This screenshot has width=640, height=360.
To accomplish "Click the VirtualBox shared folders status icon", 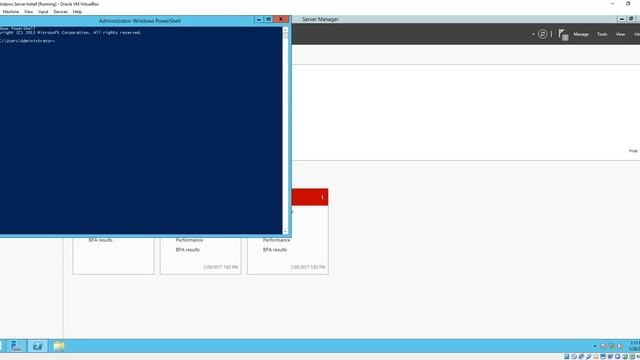I will [x=596, y=357].
